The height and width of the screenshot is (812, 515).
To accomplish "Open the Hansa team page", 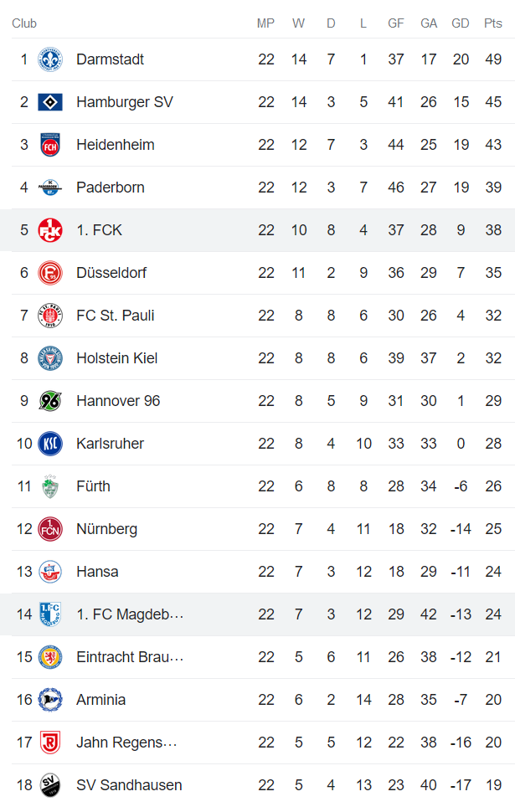I will pyautogui.click(x=97, y=572).
